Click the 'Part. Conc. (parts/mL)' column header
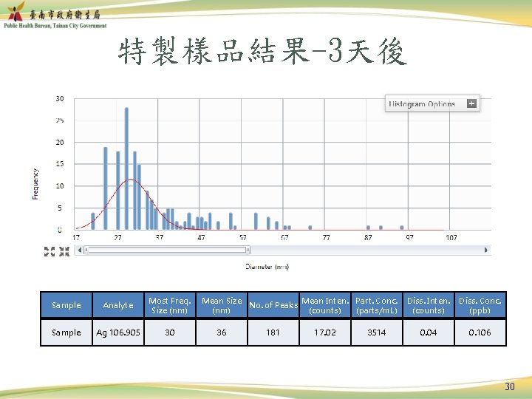Viewport: 532px width, 399px height. (377, 305)
